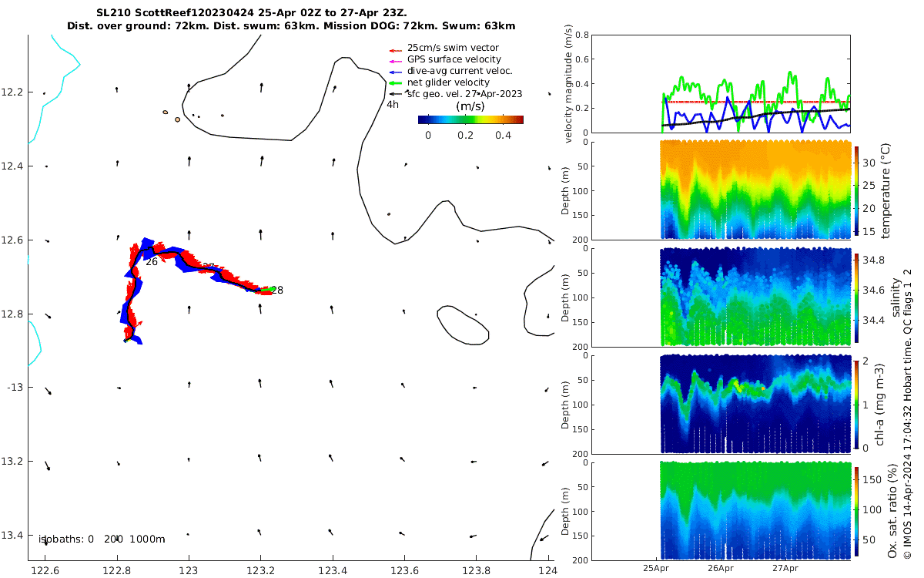Click the blue dive-avg current legend arrow

396,71
